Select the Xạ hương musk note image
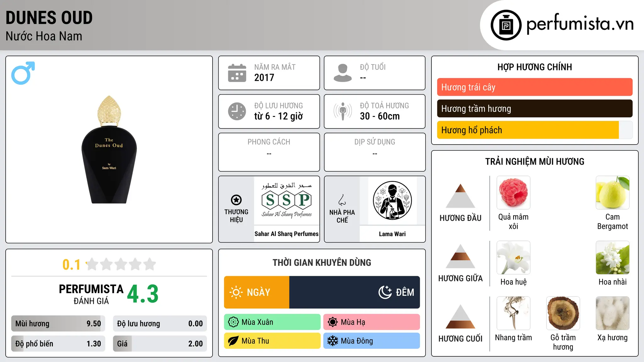 (613, 313)
